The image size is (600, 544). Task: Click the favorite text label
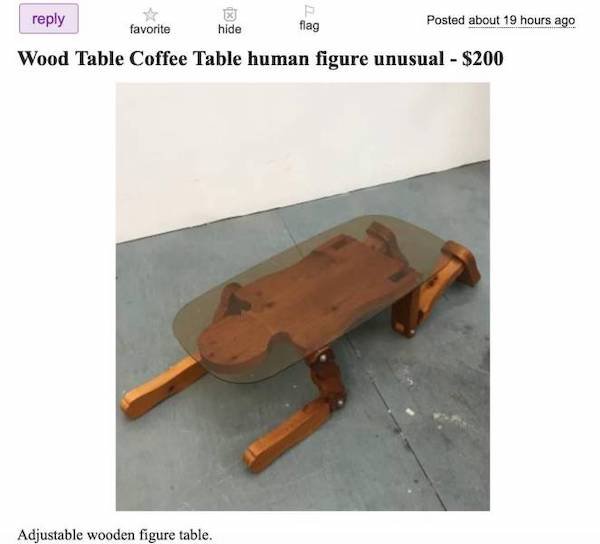tap(150, 29)
